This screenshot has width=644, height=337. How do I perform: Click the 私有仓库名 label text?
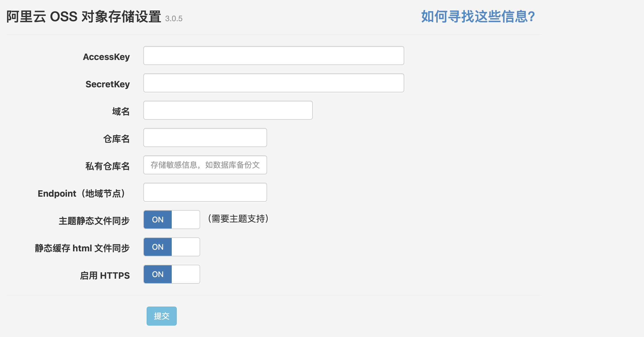pos(107,166)
